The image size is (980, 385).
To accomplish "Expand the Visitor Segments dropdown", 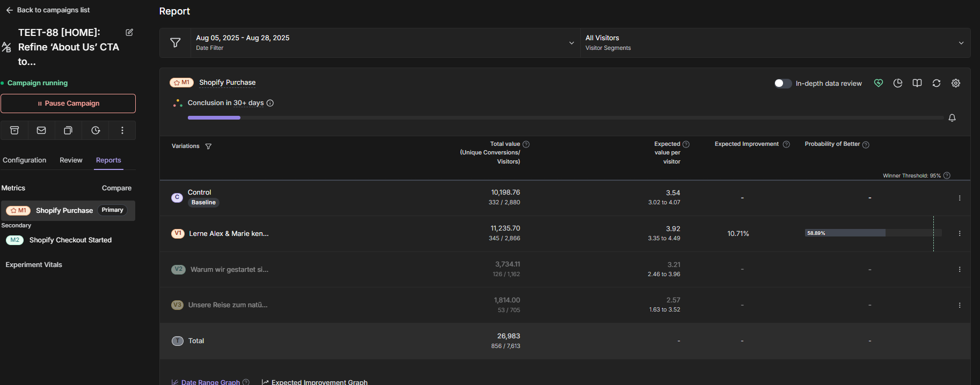I will click(774, 43).
